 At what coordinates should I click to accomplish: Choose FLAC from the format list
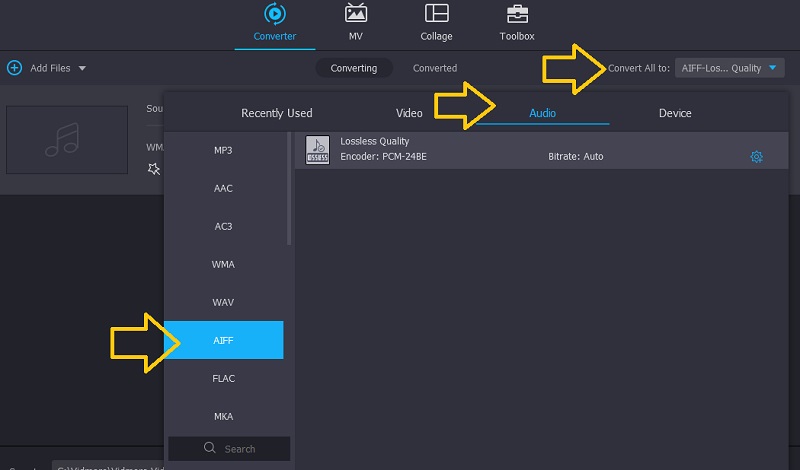tap(223, 378)
